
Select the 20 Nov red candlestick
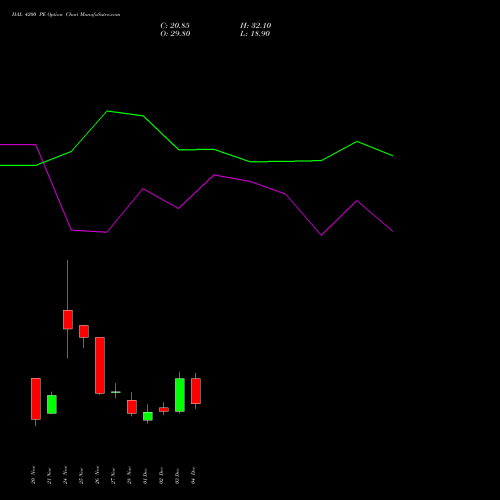[36, 399]
